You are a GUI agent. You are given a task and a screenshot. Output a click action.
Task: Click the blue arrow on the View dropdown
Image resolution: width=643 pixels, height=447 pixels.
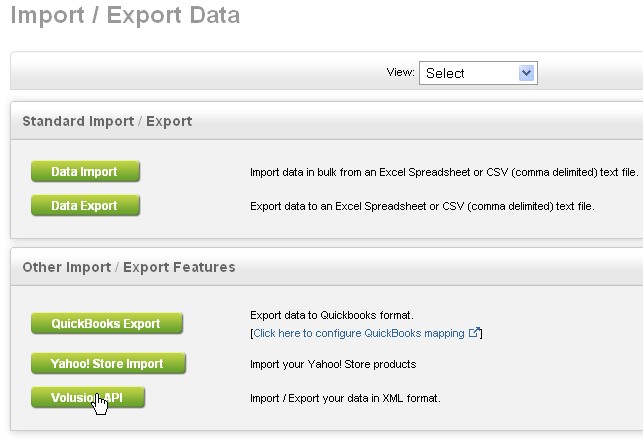[x=526, y=73]
